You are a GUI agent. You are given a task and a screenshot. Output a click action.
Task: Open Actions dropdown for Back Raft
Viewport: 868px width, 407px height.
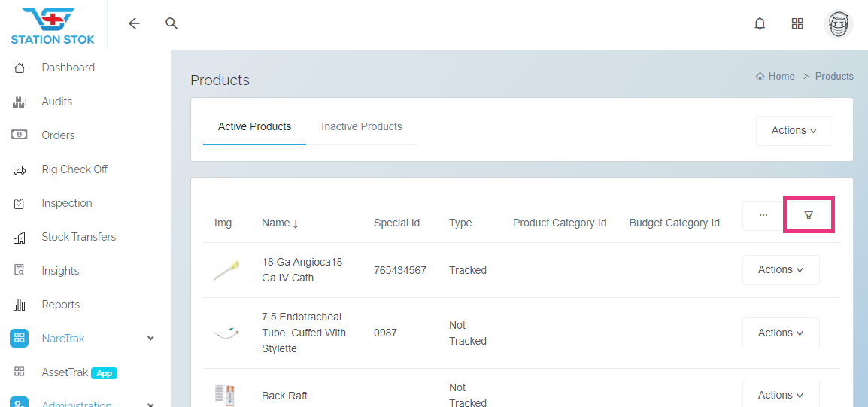tap(781, 394)
